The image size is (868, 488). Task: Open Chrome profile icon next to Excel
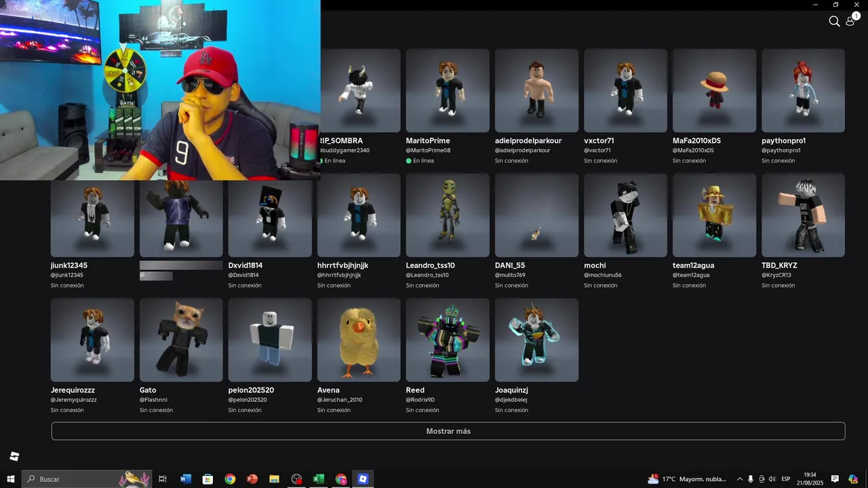[x=340, y=479]
